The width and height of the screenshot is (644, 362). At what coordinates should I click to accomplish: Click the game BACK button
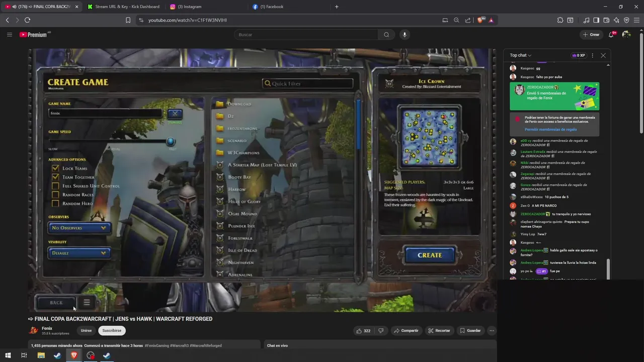(x=56, y=303)
